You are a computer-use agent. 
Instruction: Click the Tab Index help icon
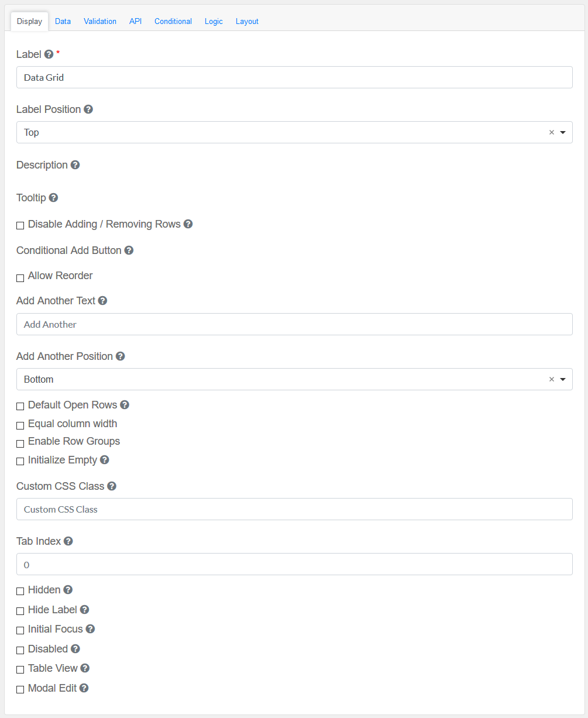point(68,541)
